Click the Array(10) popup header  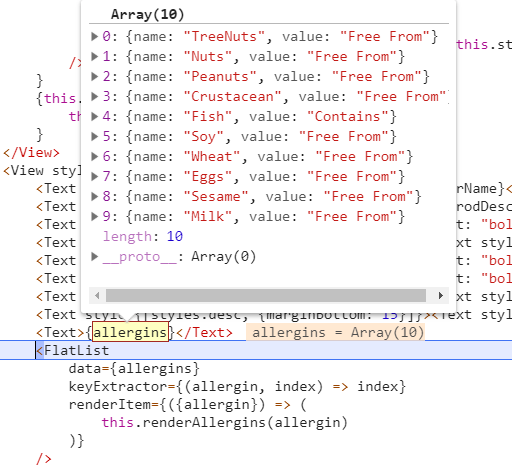(147, 14)
